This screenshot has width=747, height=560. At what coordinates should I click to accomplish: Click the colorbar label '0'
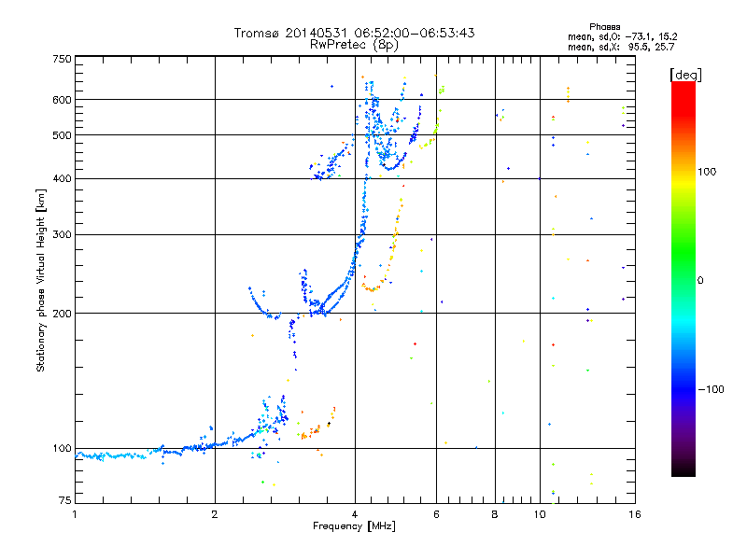point(700,280)
